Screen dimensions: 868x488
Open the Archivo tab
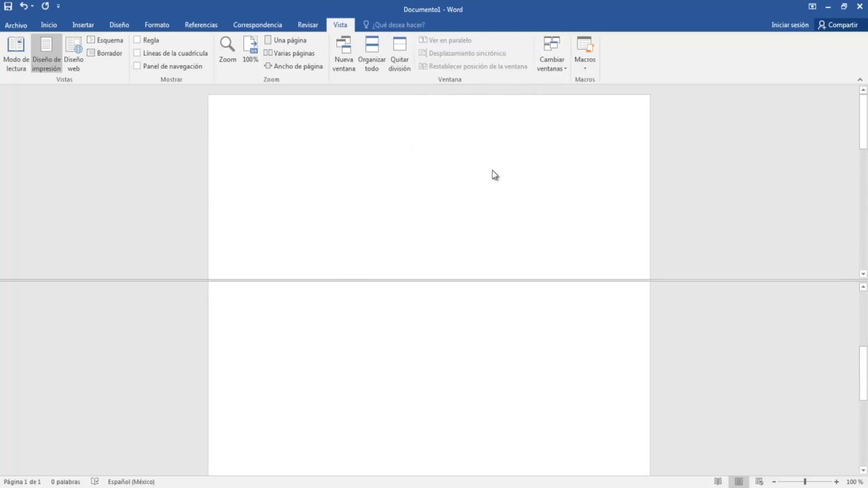(16, 25)
